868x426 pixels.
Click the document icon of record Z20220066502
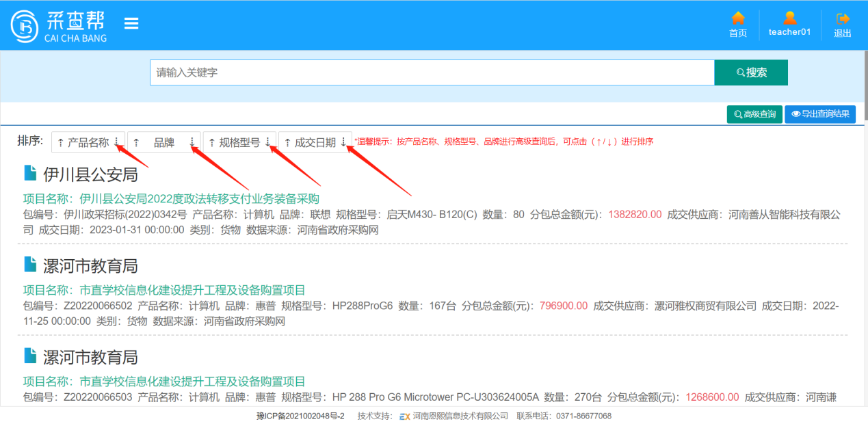(x=30, y=264)
